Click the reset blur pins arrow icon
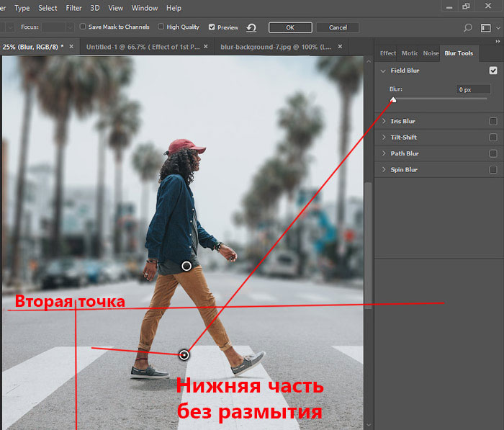This screenshot has height=430, width=504. pyautogui.click(x=251, y=27)
